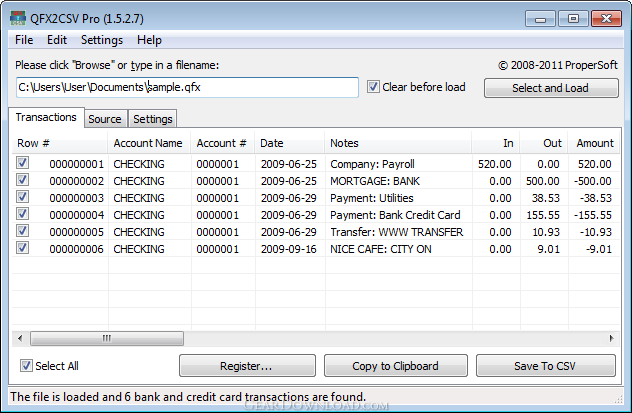Image resolution: width=632 pixels, height=413 pixels.
Task: Uncheck row 000000002 MORTGAGE: BANK checkbox
Action: click(23, 180)
